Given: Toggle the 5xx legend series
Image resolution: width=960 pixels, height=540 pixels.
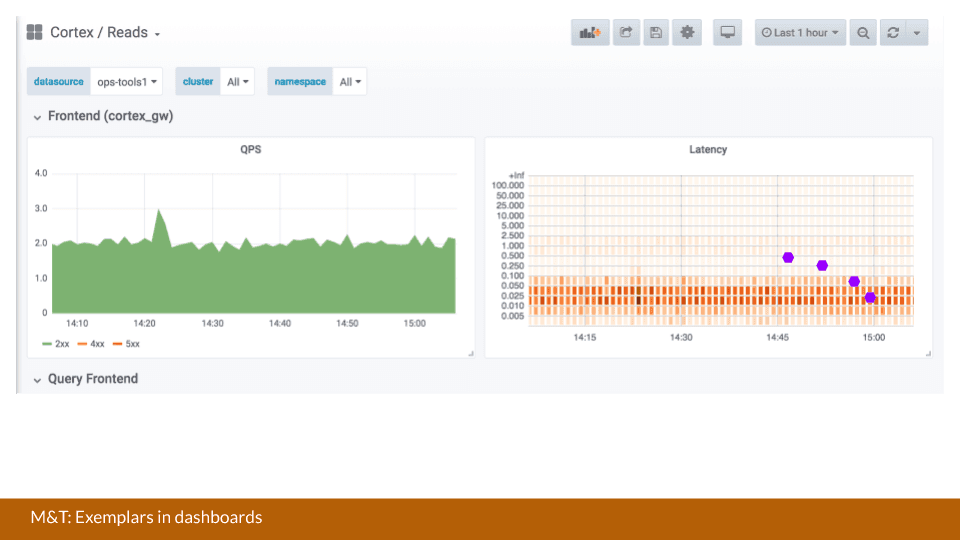Looking at the screenshot, I should coord(126,344).
